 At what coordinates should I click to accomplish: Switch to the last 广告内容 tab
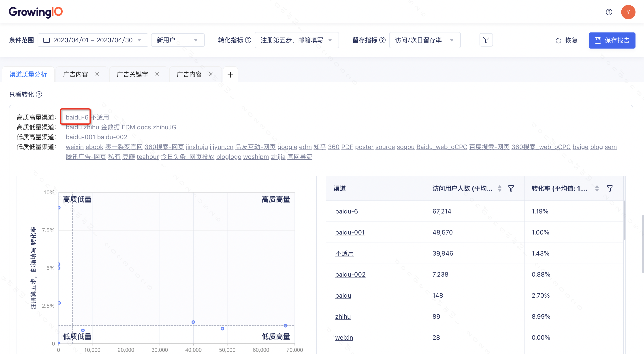(x=189, y=74)
